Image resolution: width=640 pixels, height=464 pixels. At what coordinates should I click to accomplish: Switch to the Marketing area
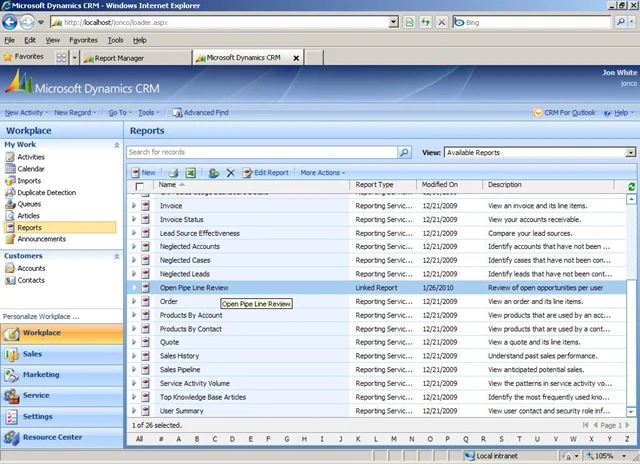coord(62,375)
